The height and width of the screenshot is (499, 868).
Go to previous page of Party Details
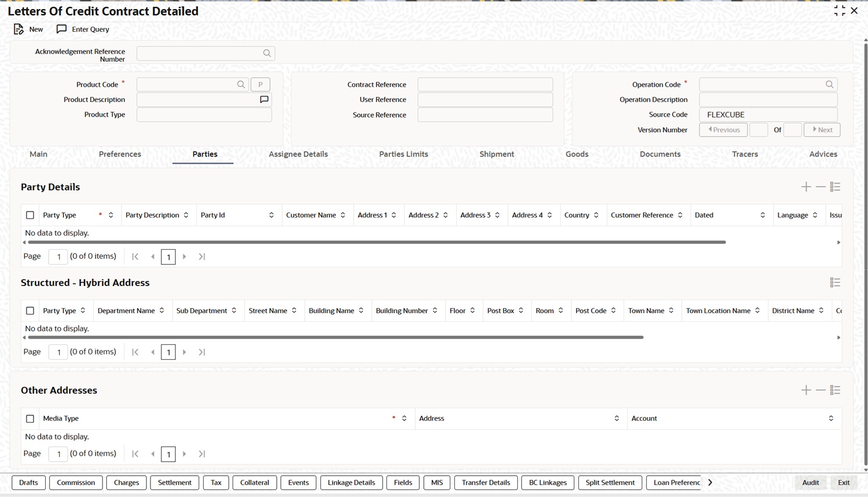(153, 257)
